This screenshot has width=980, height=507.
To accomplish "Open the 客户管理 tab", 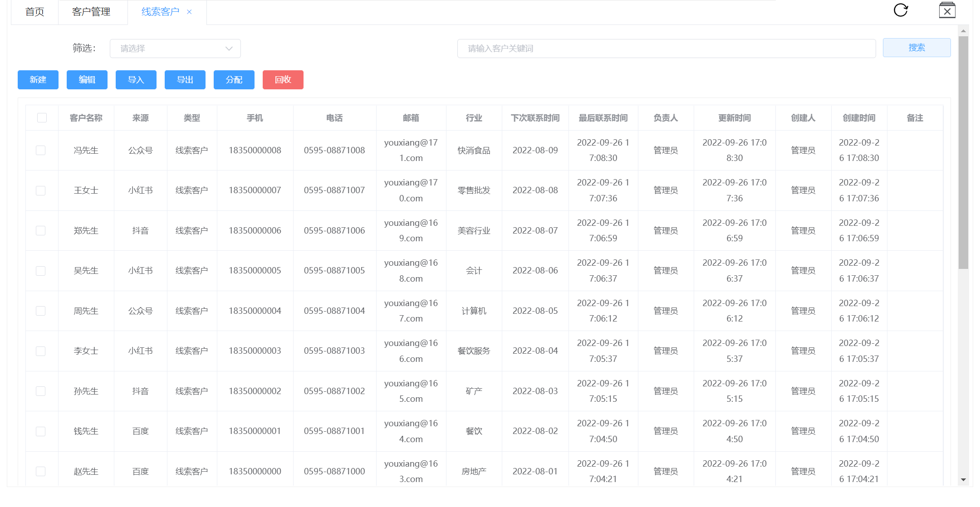I will click(x=91, y=12).
